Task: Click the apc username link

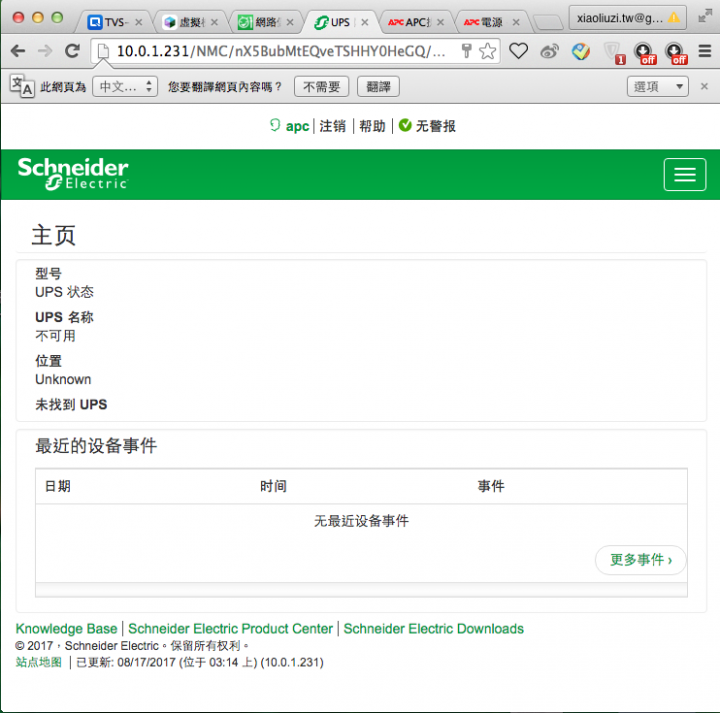Action: coord(297,126)
